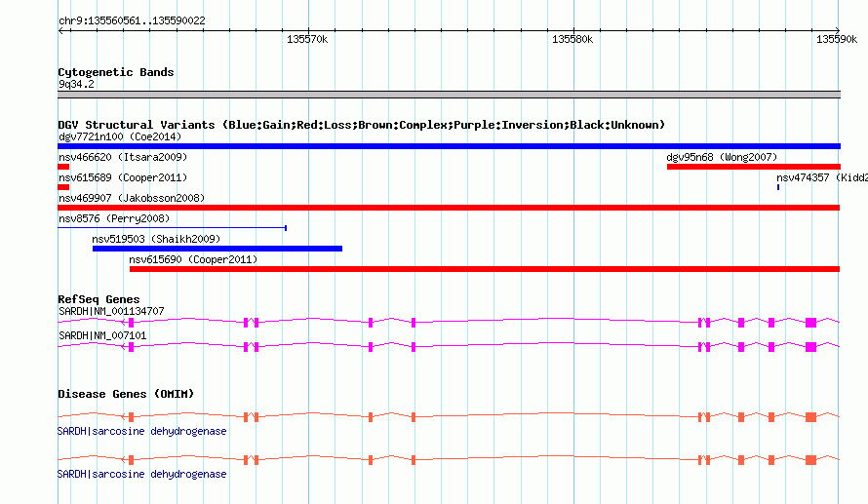Click the SARDH|NM_007101 transcript label
Image resolution: width=868 pixels, height=504 pixels.
click(x=102, y=335)
